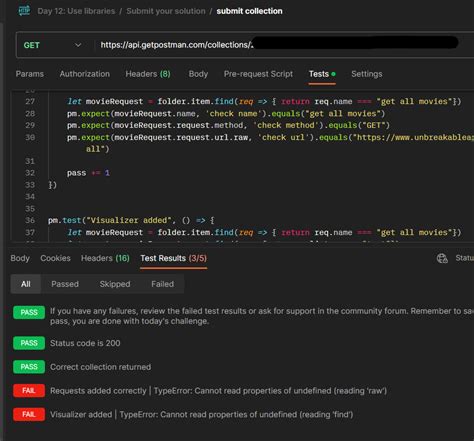Click code line 29 'check method' assertion

tap(228, 125)
